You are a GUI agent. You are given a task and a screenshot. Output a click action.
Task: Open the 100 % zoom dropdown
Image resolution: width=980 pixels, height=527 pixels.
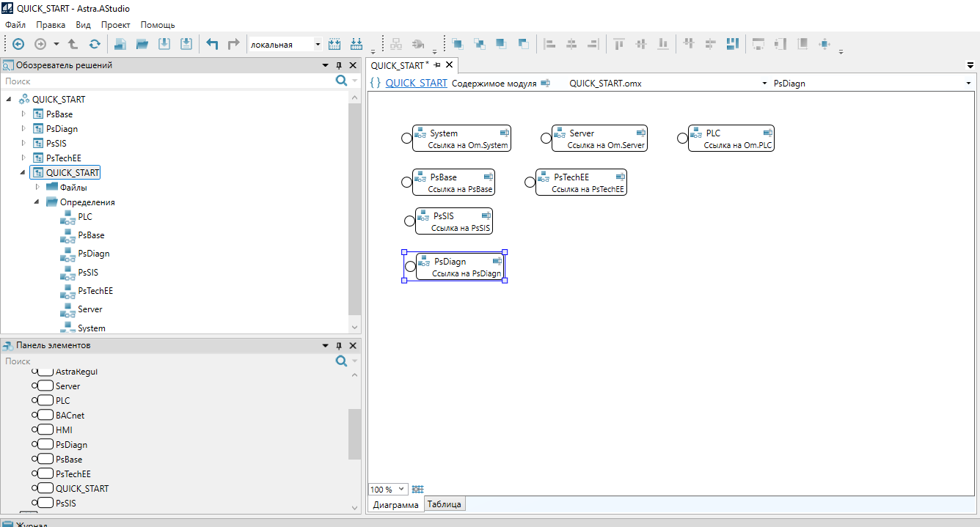[401, 489]
